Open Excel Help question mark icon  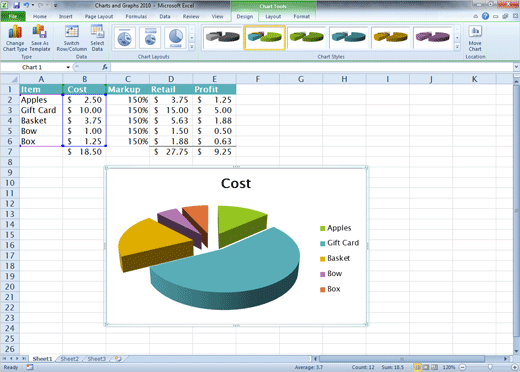(485, 16)
